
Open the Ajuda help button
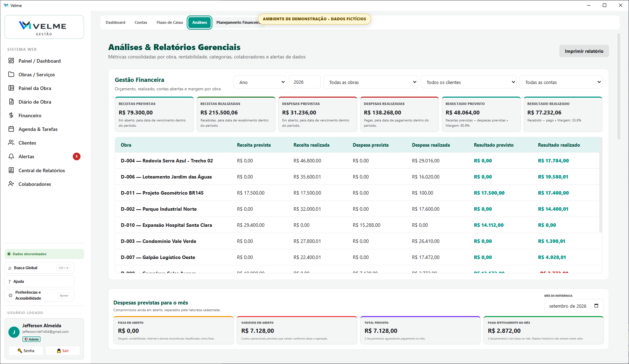click(39, 281)
